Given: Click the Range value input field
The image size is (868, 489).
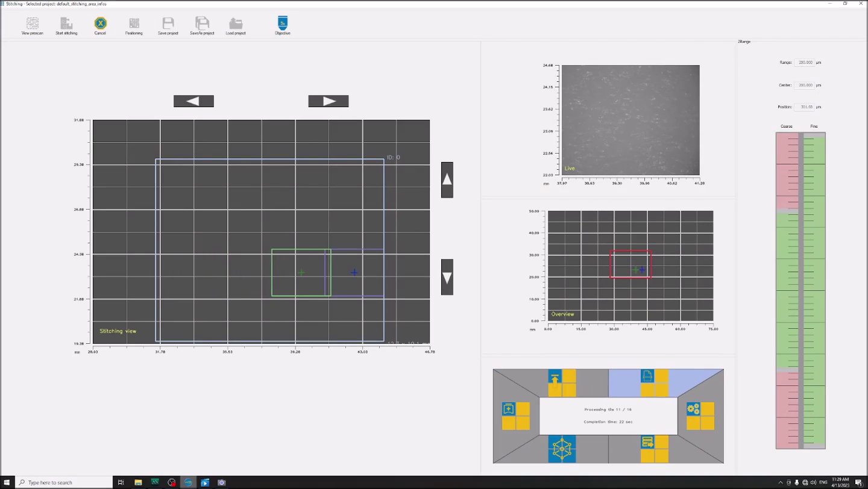Looking at the screenshot, I should [x=805, y=63].
